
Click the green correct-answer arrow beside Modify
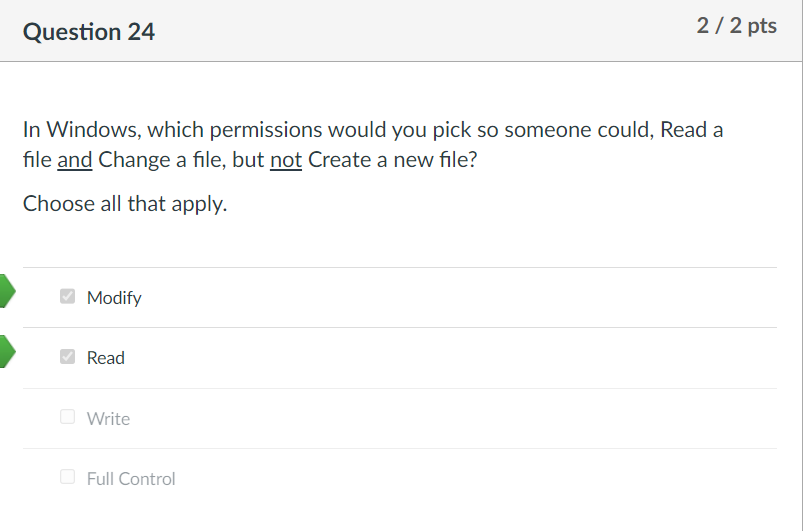pos(7,291)
